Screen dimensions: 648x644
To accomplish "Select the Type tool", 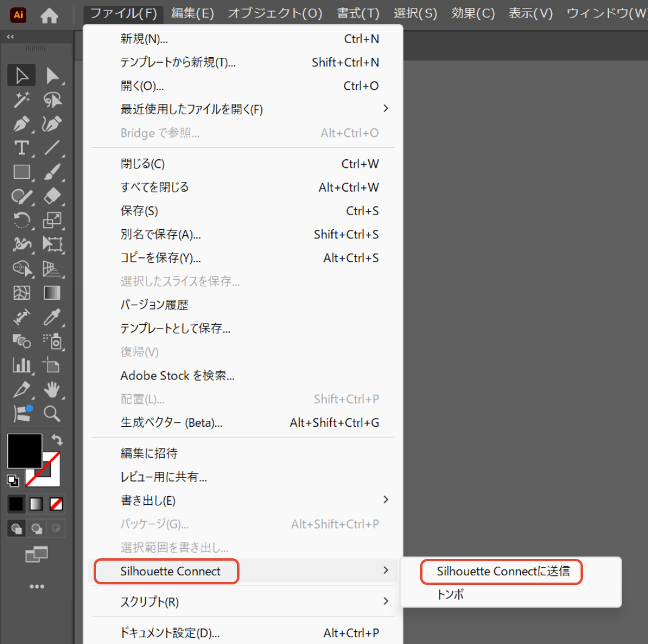I will [x=21, y=148].
